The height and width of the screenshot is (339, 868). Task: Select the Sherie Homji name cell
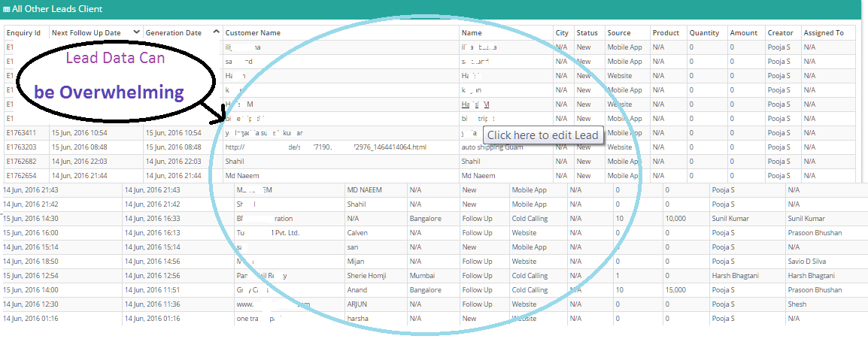(x=366, y=276)
